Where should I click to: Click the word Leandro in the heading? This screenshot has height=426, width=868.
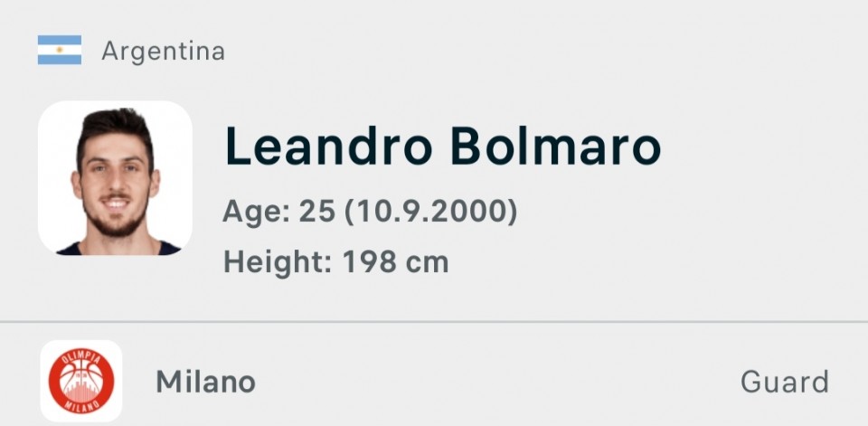pyautogui.click(x=327, y=146)
